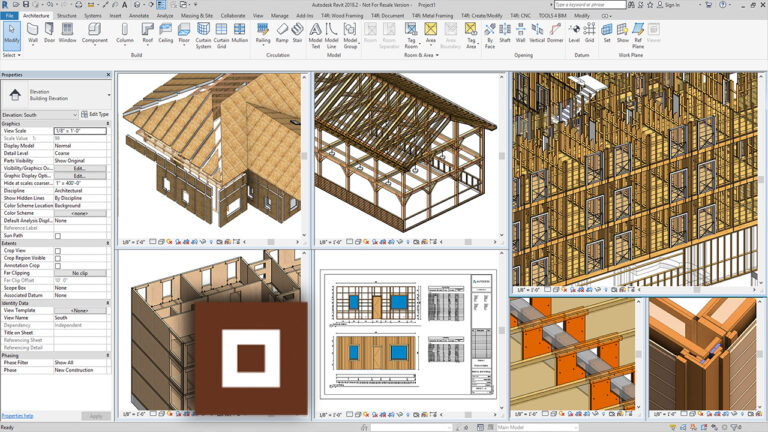Viewport: 768px width, 432px height.
Task: Activate the Roof tool
Action: click(147, 33)
